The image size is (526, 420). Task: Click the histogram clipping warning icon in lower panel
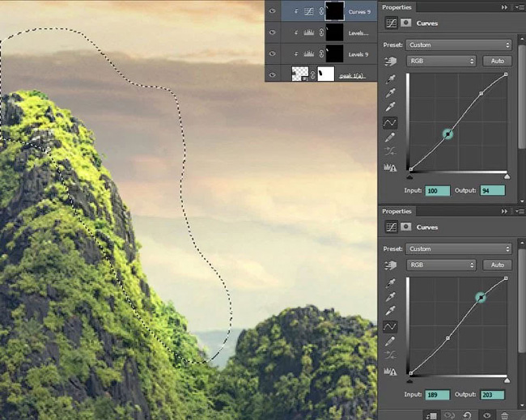point(390,371)
